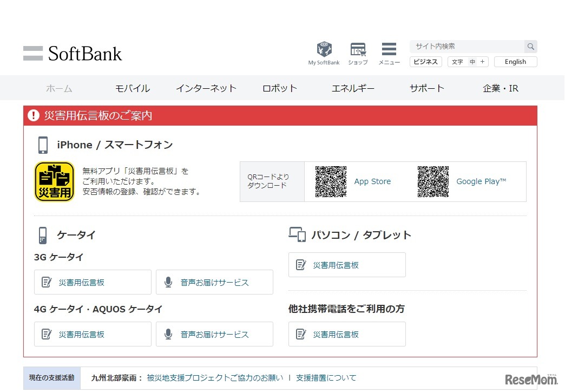The height and width of the screenshot is (392, 565).
Task: Select 中 text size option
Action: tap(472, 62)
